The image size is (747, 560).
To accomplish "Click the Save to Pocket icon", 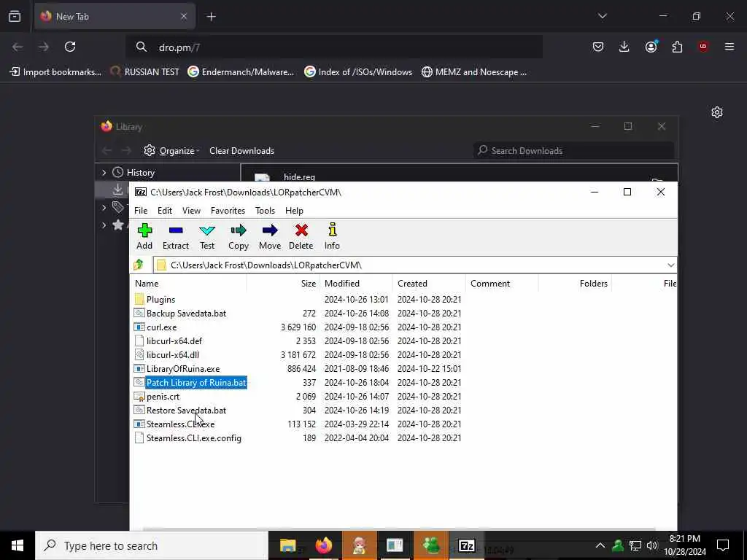I will (598, 47).
